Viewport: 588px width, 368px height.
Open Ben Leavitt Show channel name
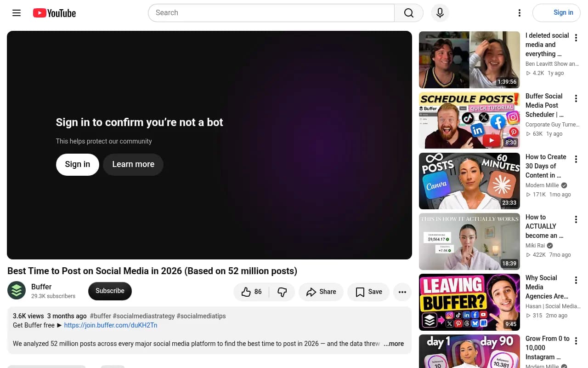pos(552,64)
